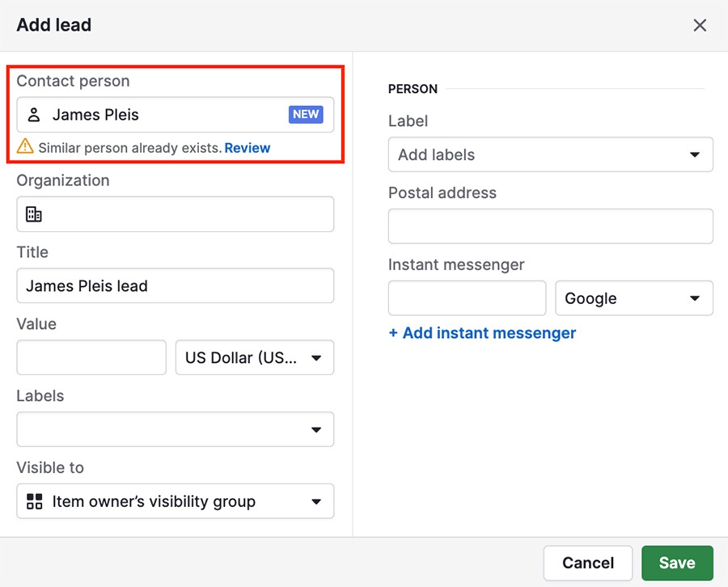The width and height of the screenshot is (728, 587).
Task: Expand the US Dollar currency dropdown
Action: (254, 357)
